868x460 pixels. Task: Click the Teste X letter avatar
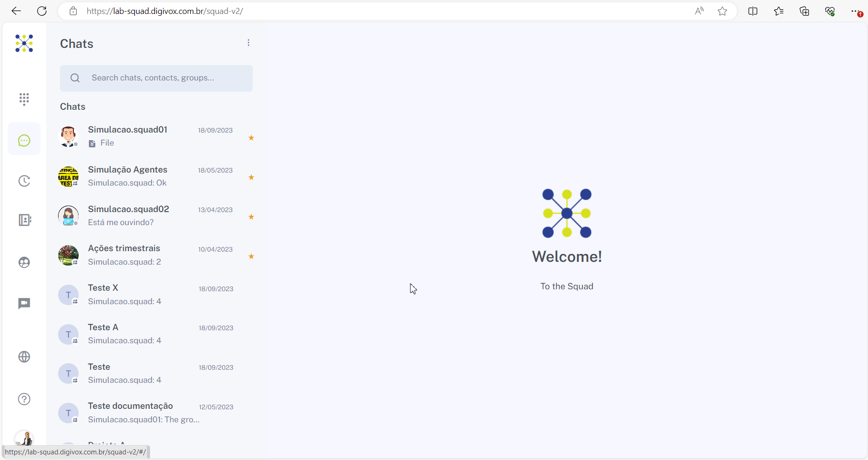pos(68,295)
